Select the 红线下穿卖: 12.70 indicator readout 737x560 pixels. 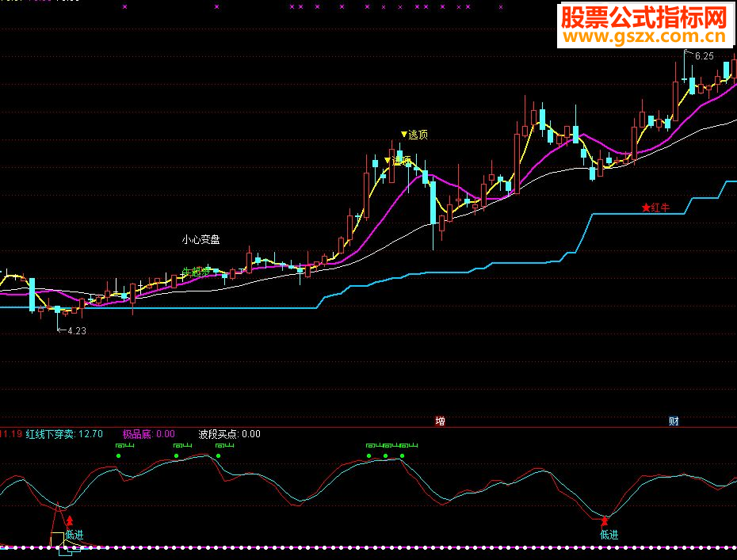64,434
